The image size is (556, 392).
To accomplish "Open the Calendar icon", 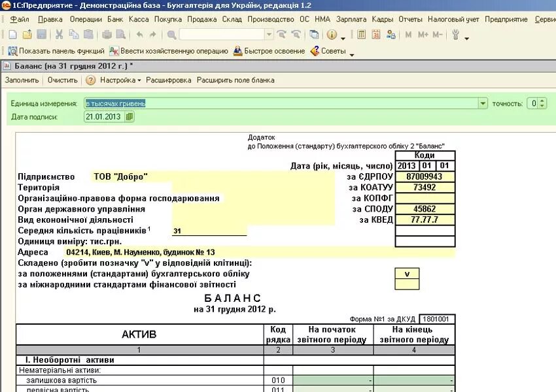I will point(376,35).
